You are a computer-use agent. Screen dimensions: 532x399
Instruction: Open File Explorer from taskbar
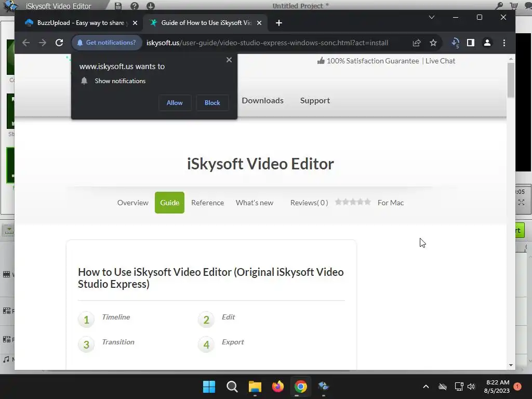pos(255,387)
